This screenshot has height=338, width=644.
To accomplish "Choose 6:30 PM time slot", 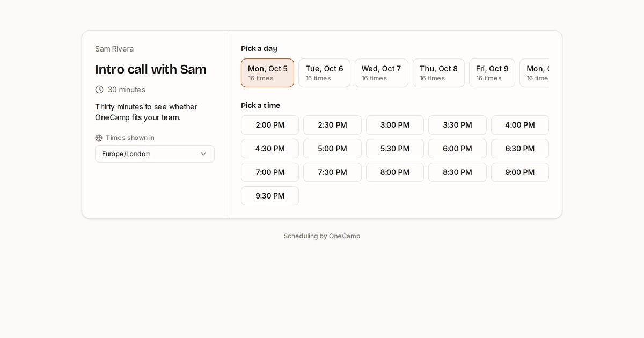I will tap(520, 149).
